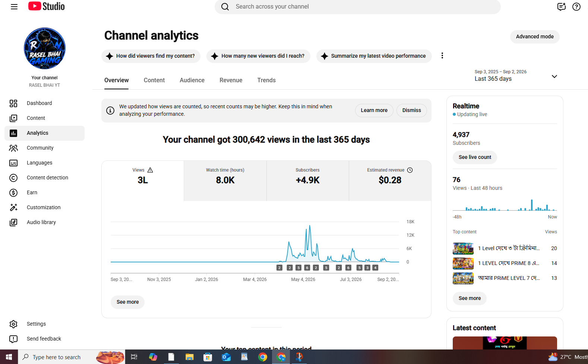
Task: Open Settings in the sidebar
Action: coord(44,324)
